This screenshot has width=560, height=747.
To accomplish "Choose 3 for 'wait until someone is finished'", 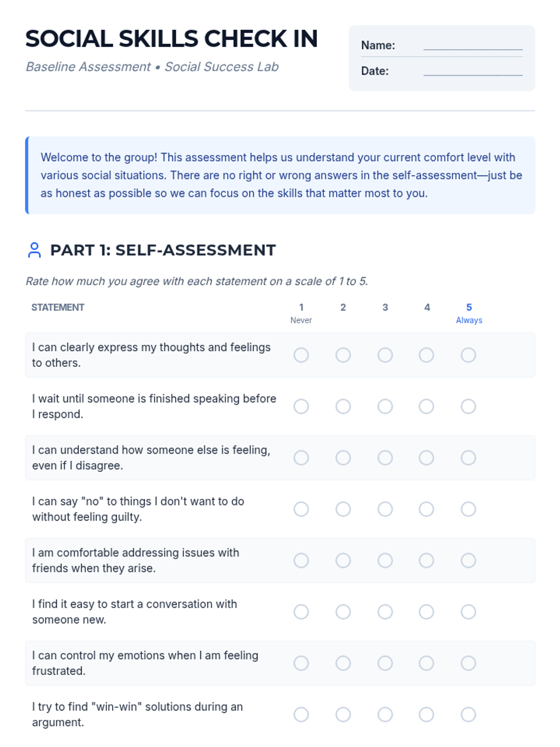I will 385,407.
